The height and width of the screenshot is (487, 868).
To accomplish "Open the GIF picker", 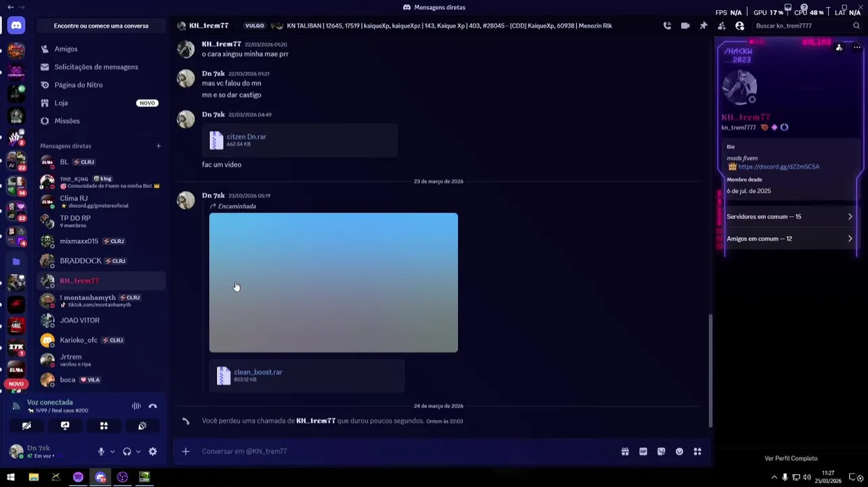I will pos(643,451).
